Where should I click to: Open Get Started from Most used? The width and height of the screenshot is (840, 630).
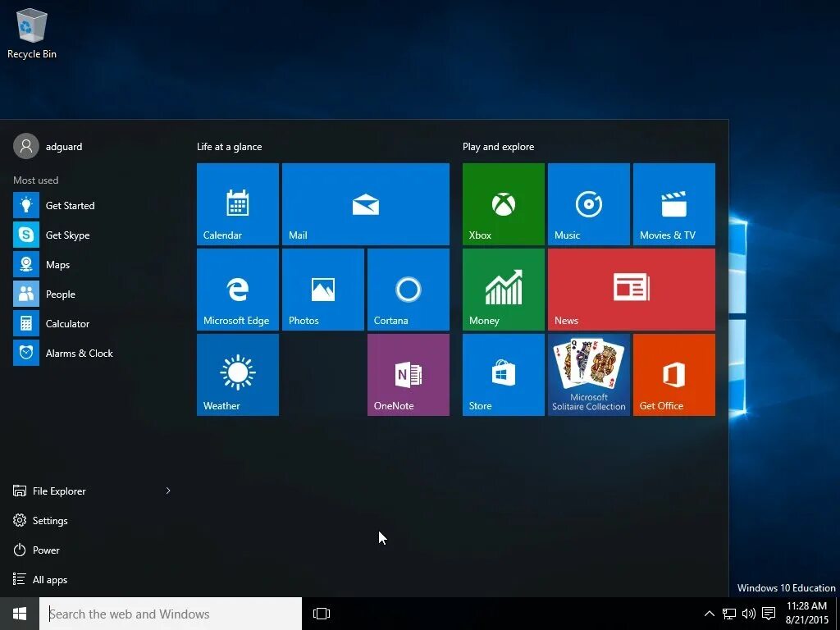(91, 205)
